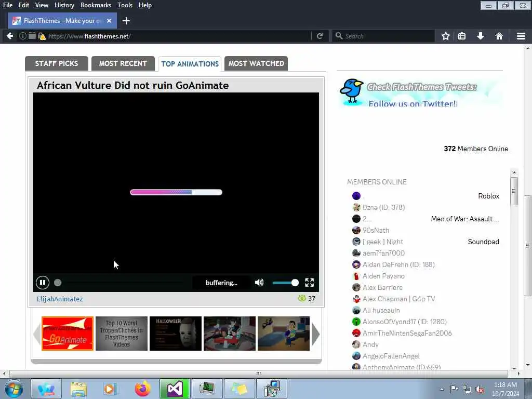Open the Tools menu
The image size is (532, 399).
(125, 5)
